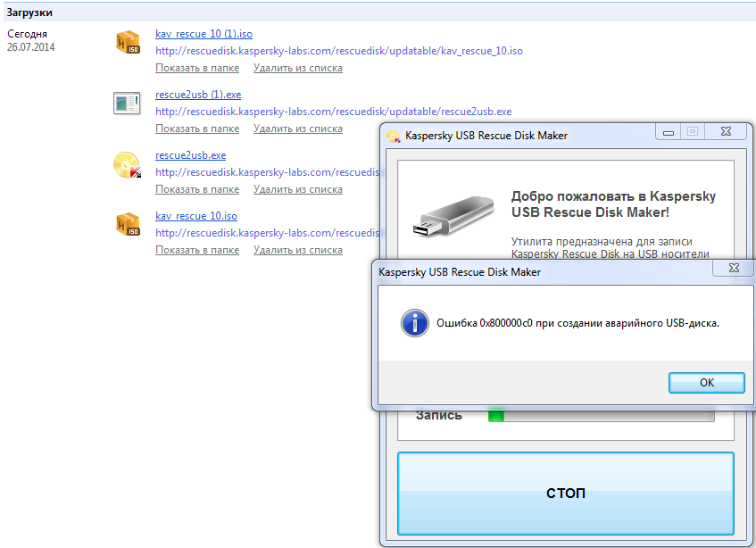The image size is (756, 548).
Task: Close the error 0x800000c0 dialog
Action: coord(734,268)
